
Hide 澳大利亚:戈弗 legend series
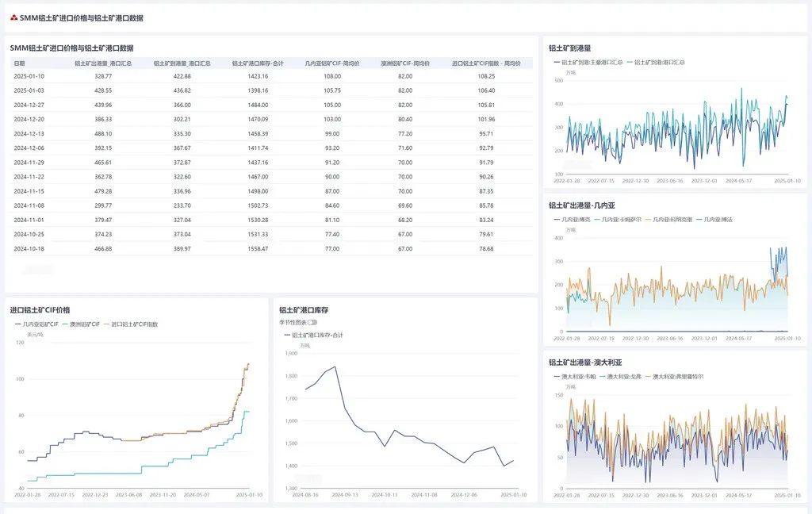(623, 376)
